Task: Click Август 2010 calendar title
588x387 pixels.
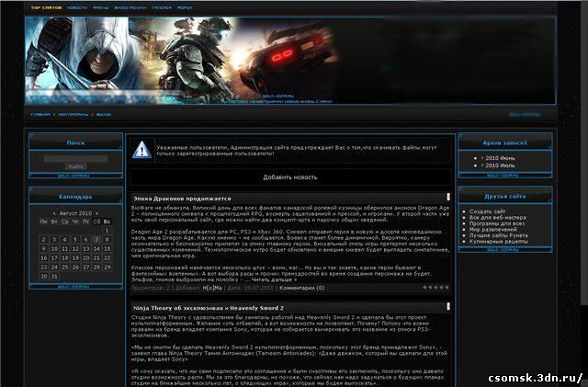Action: coord(75,213)
